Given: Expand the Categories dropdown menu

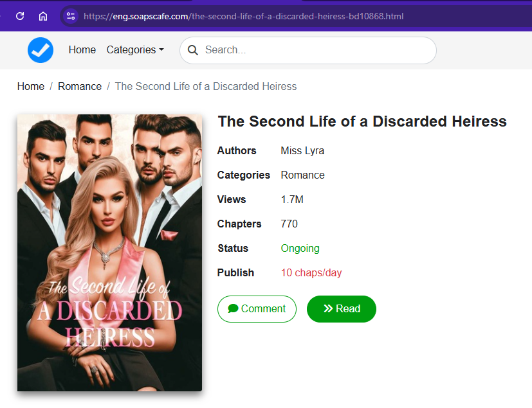Looking at the screenshot, I should click(135, 50).
